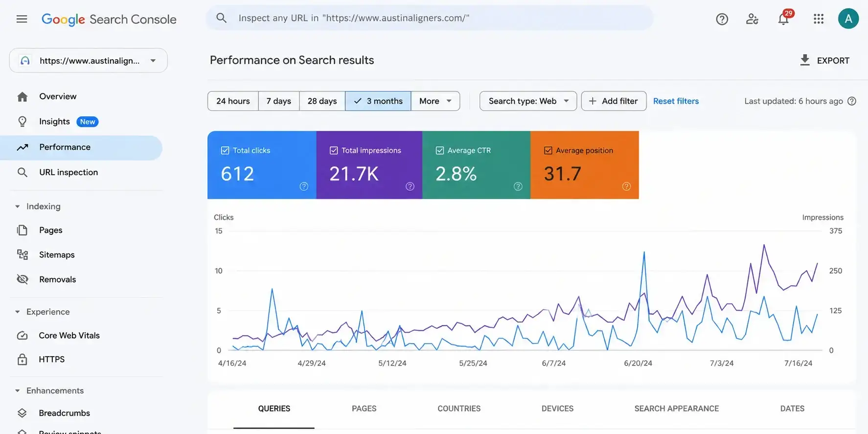This screenshot has width=868, height=434.
Task: Open Sitemaps in the sidebar
Action: 81,254
